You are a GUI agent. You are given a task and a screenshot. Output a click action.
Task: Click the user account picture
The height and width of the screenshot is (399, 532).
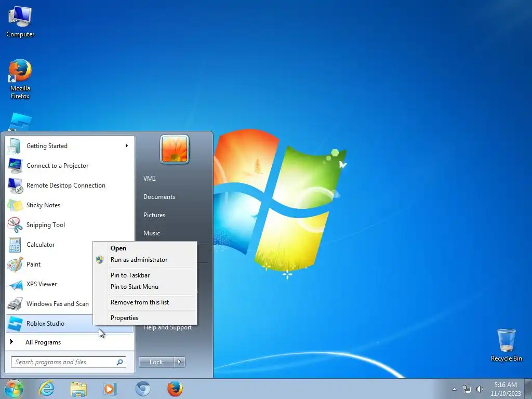point(175,149)
